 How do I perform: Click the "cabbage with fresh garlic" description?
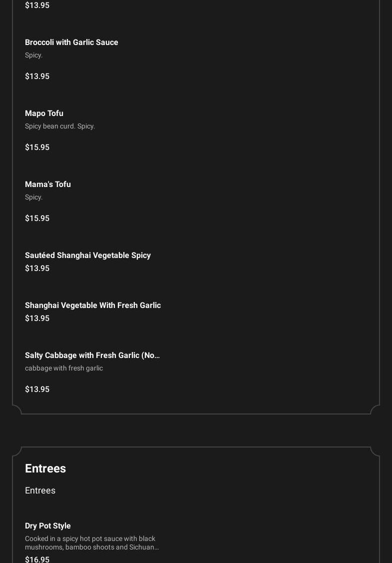point(64,368)
